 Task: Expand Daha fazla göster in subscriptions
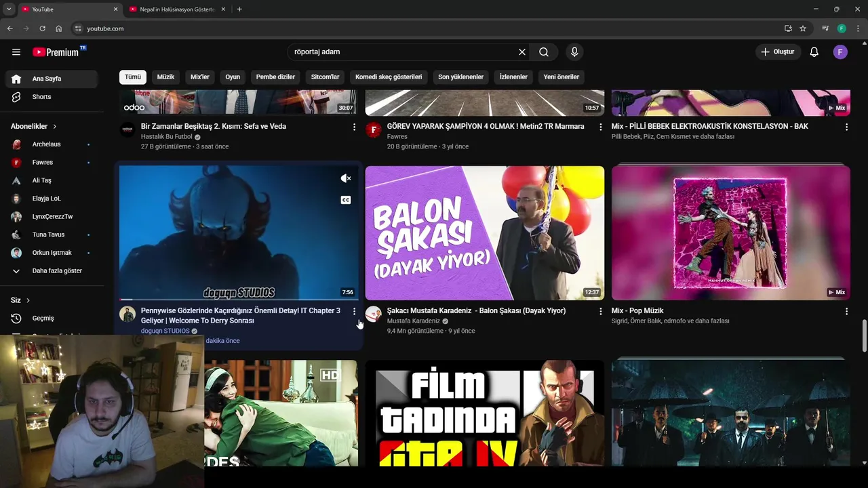[x=52, y=271]
